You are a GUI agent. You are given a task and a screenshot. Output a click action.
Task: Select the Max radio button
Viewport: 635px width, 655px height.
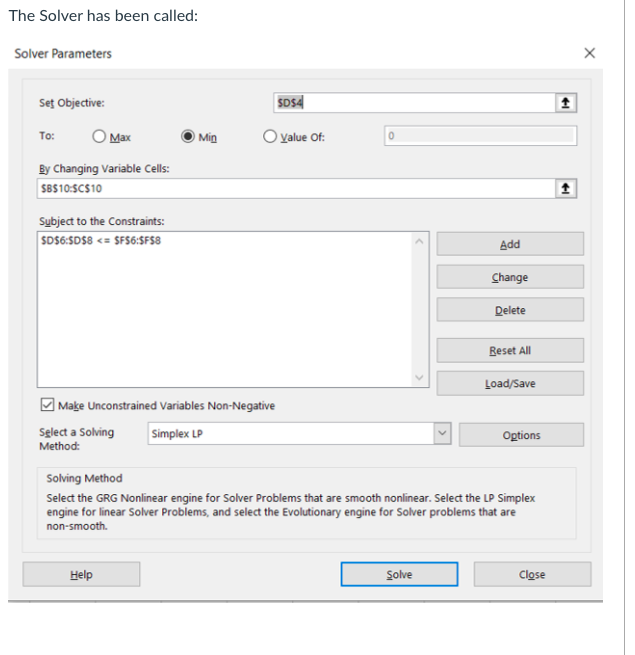[x=99, y=136]
